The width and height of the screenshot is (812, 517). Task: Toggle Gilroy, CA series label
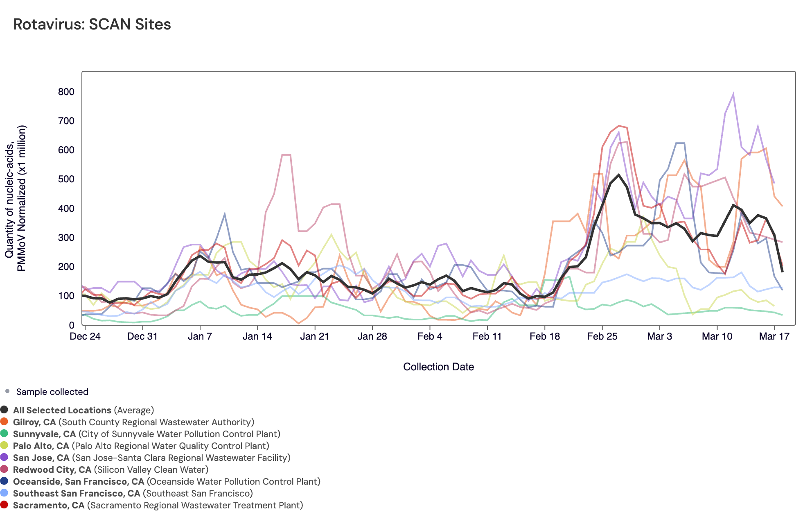tap(34, 422)
